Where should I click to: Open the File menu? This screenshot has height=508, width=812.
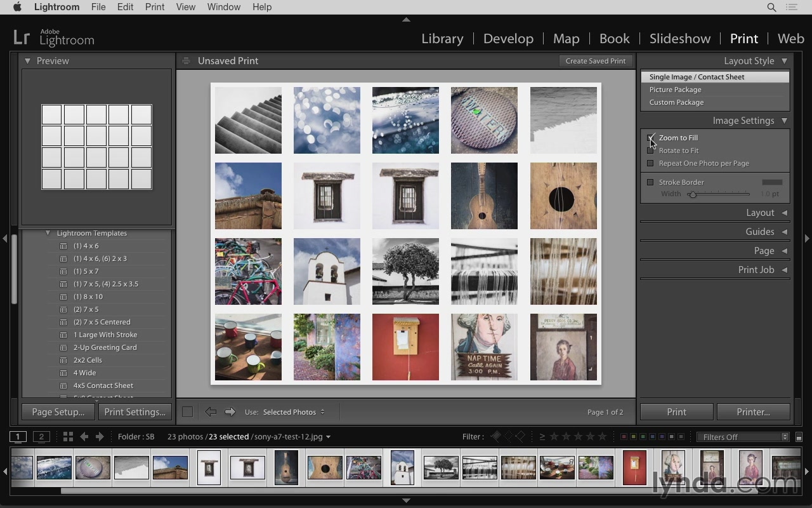point(98,7)
